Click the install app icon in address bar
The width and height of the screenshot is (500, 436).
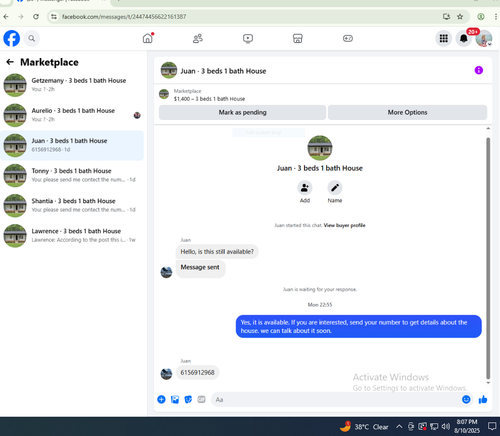(x=446, y=17)
